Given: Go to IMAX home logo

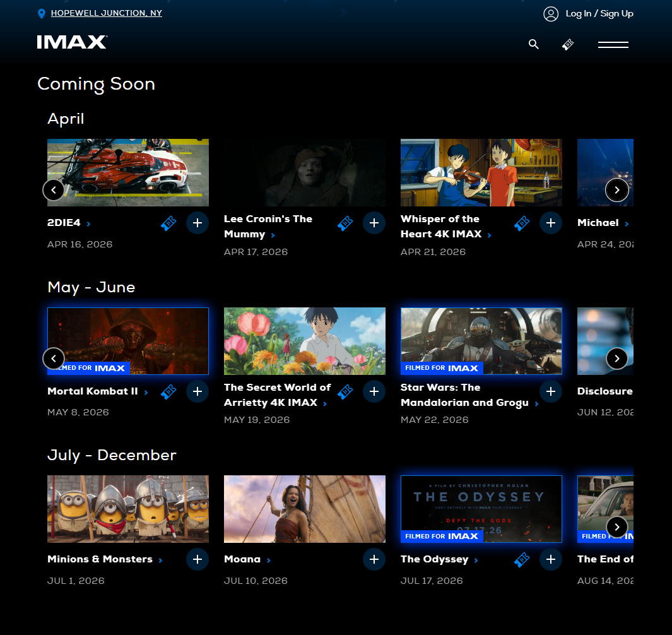Looking at the screenshot, I should tap(72, 42).
